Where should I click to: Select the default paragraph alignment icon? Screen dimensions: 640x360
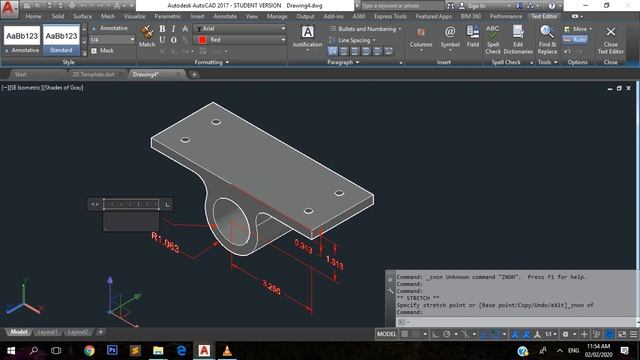(333, 51)
